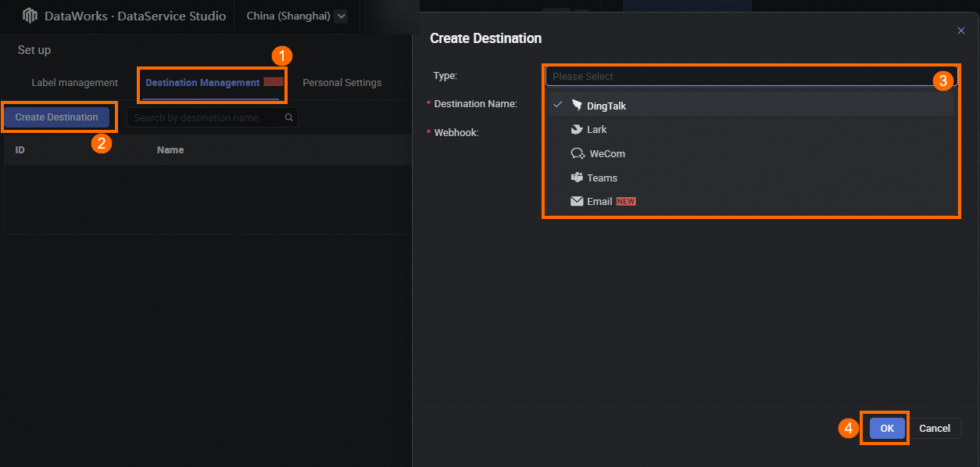Click the Email envelope icon
The height and width of the screenshot is (467, 980).
pos(577,201)
